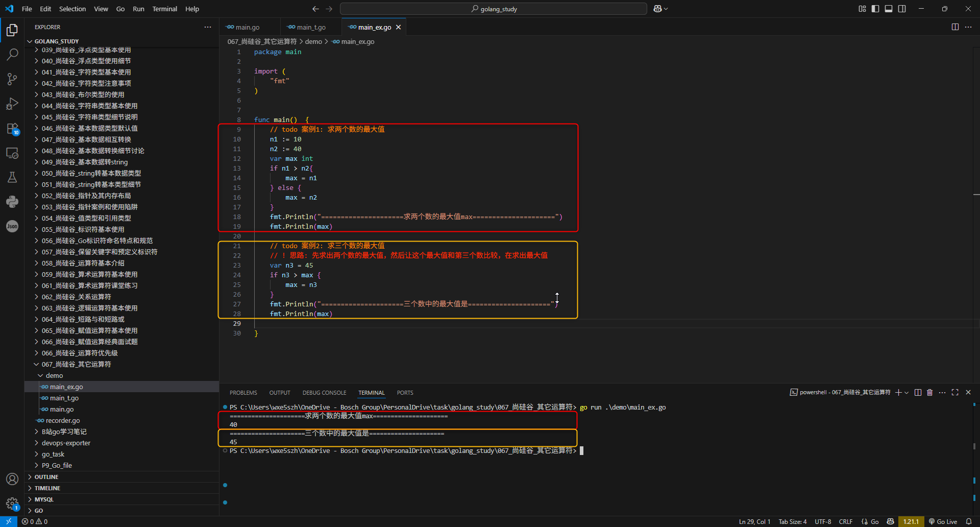Image resolution: width=980 pixels, height=527 pixels.
Task: Create a new terminal
Action: pos(898,392)
